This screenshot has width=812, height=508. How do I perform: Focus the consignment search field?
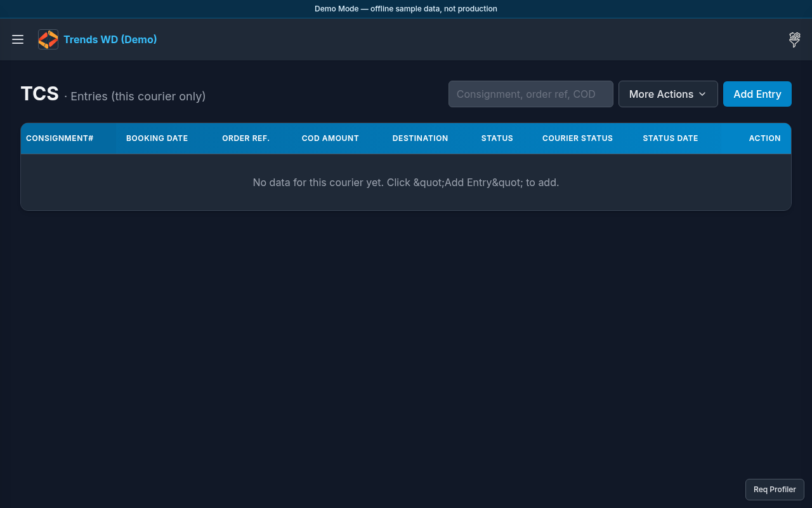coord(531,94)
